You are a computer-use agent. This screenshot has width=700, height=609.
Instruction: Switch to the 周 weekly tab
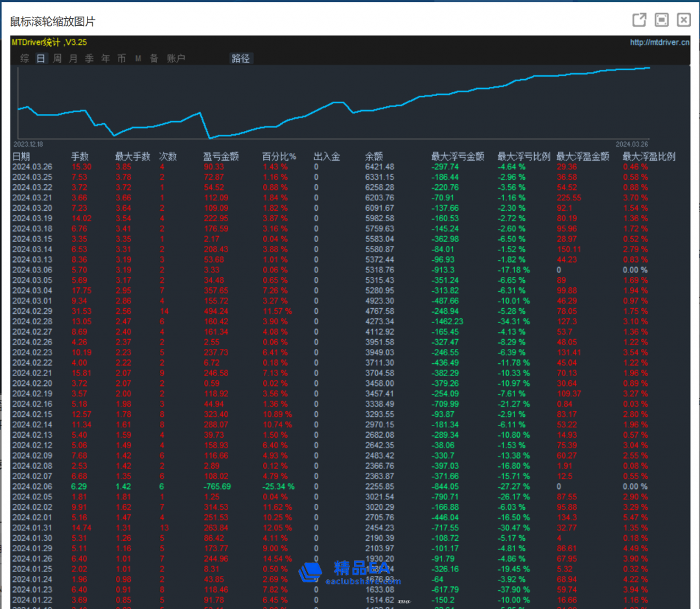(57, 58)
